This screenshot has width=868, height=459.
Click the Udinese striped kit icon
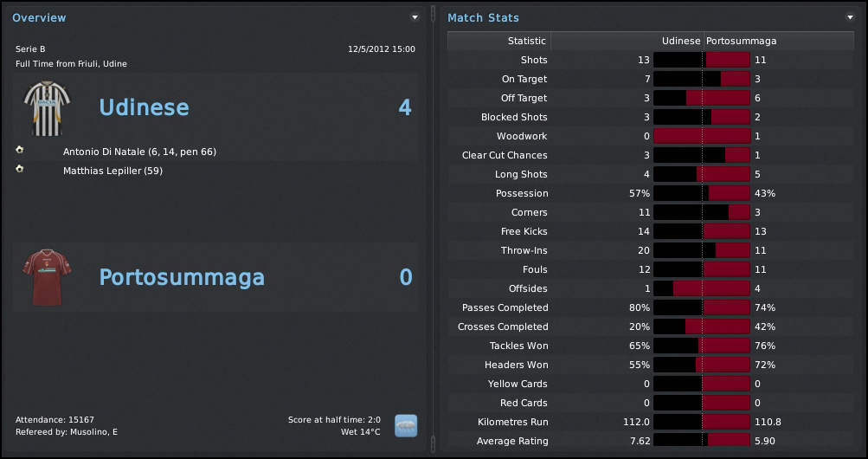point(45,107)
